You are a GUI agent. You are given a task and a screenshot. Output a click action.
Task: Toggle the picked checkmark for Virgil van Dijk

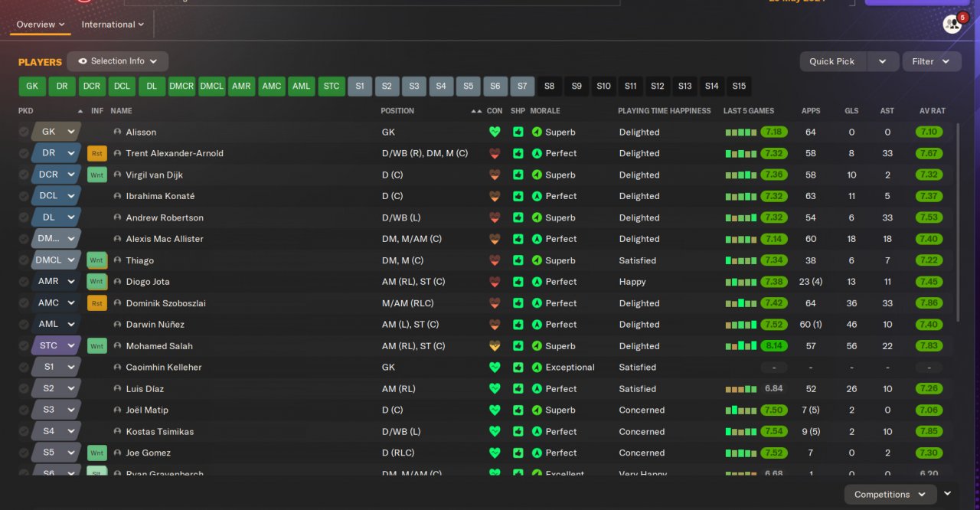pyautogui.click(x=24, y=175)
